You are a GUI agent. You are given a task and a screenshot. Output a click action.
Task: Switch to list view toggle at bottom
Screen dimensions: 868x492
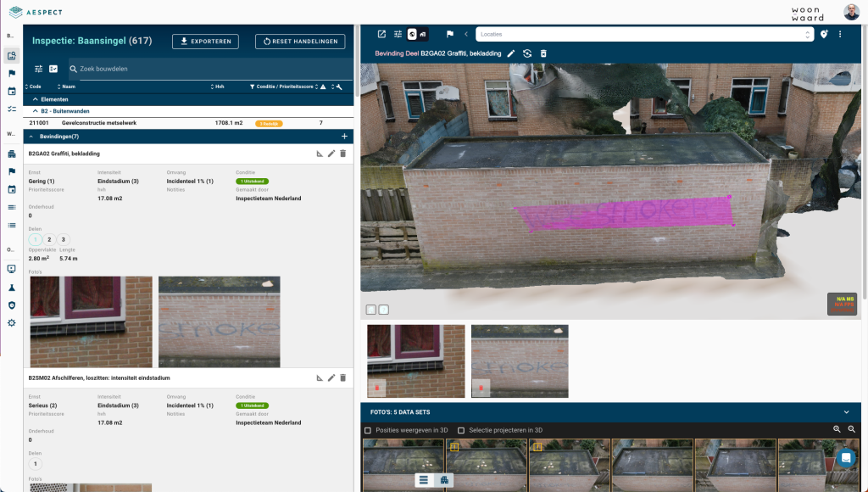(424, 480)
